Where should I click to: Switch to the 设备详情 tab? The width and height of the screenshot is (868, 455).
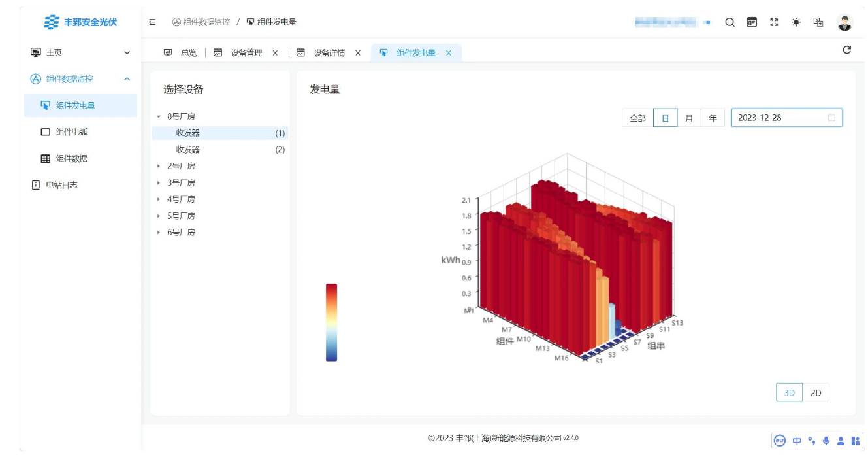coord(329,53)
